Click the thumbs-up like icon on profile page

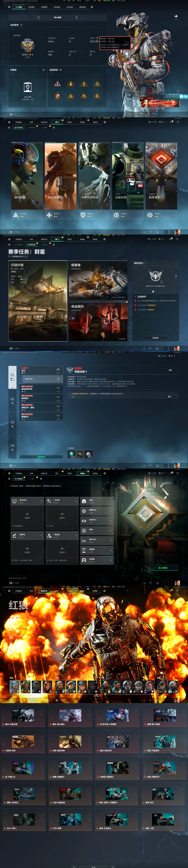tap(176, 16)
